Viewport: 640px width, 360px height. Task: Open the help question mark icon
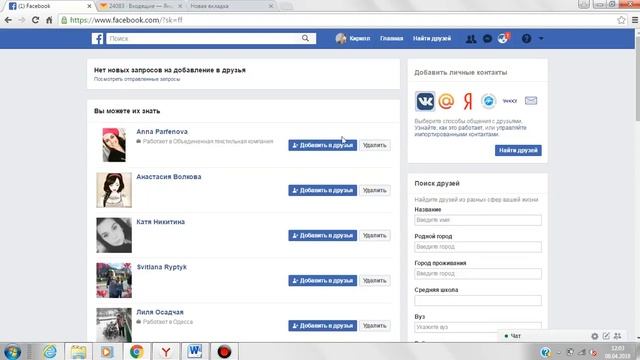point(527,39)
